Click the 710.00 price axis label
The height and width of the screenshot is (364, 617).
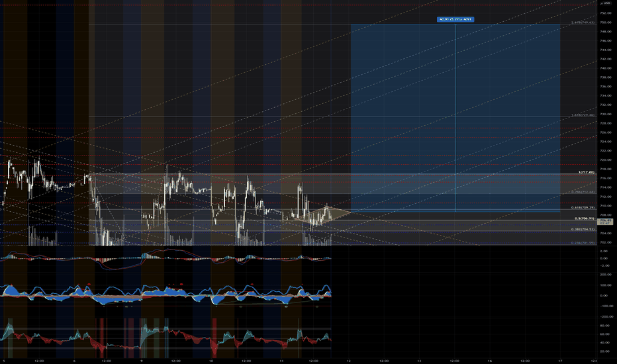605,206
